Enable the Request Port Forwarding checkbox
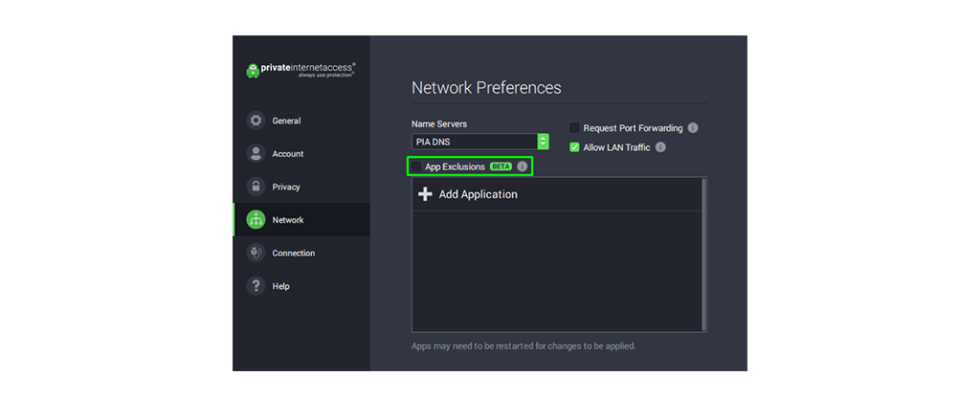This screenshot has width=980, height=399. 574,128
